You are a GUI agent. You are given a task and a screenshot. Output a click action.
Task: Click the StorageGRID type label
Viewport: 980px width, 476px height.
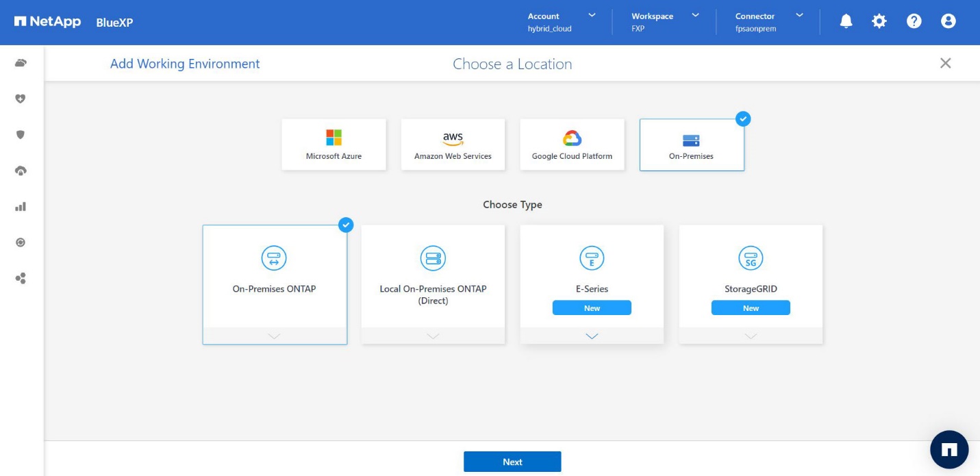pyautogui.click(x=751, y=289)
